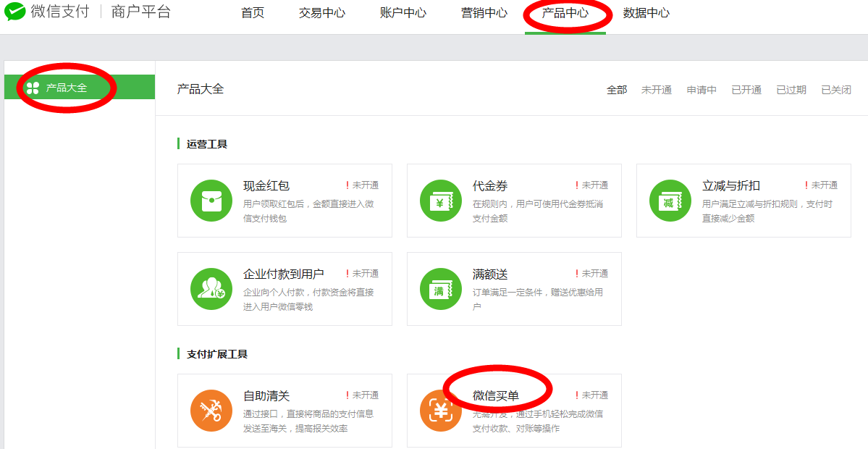
Task: Click the 支付扩展工具 section heading
Action: (217, 354)
